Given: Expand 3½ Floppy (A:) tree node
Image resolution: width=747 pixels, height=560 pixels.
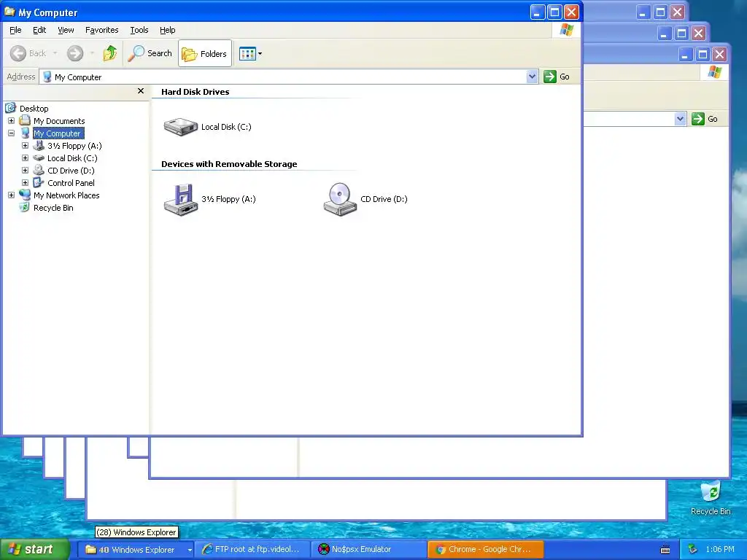Looking at the screenshot, I should pos(26,146).
